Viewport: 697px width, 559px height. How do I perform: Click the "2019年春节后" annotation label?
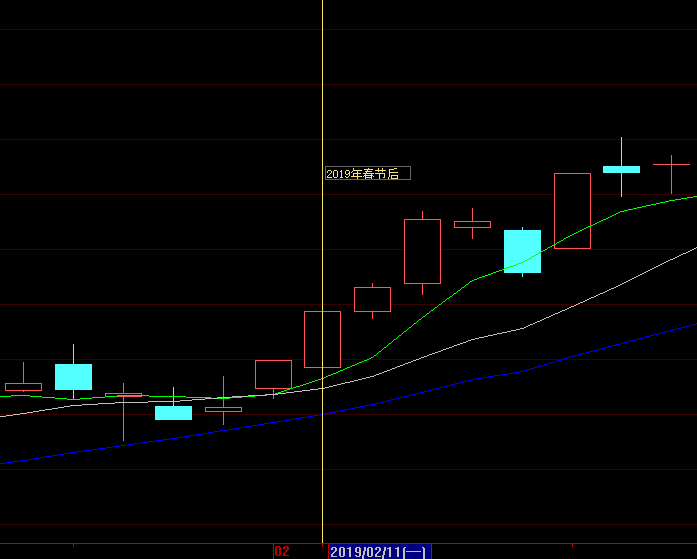point(366,173)
